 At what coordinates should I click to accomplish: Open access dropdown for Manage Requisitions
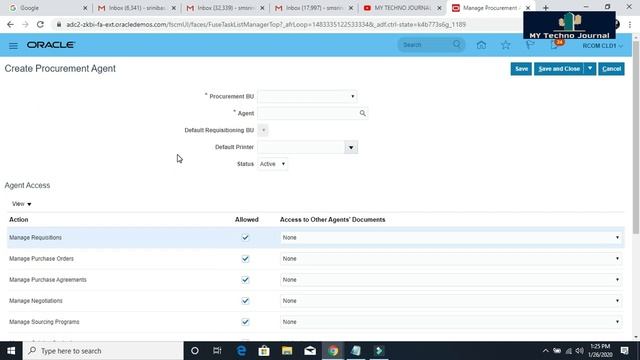click(451, 237)
